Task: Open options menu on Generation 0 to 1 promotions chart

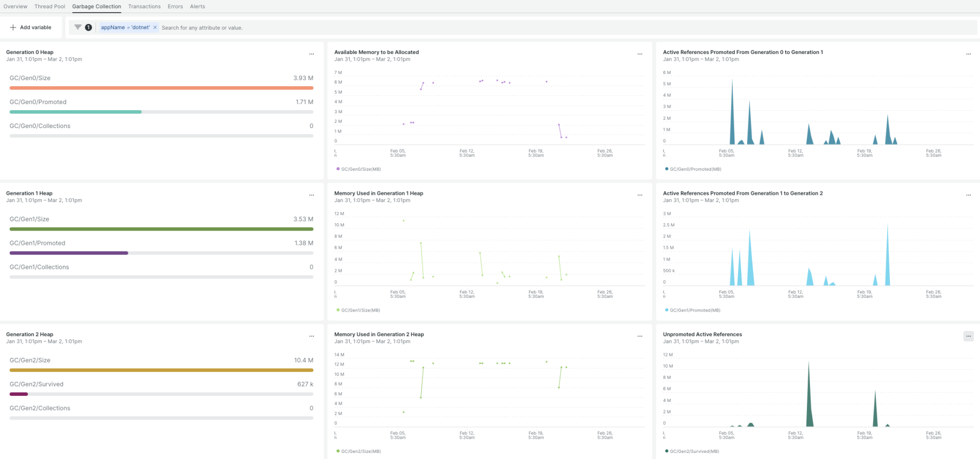Action: point(969,54)
